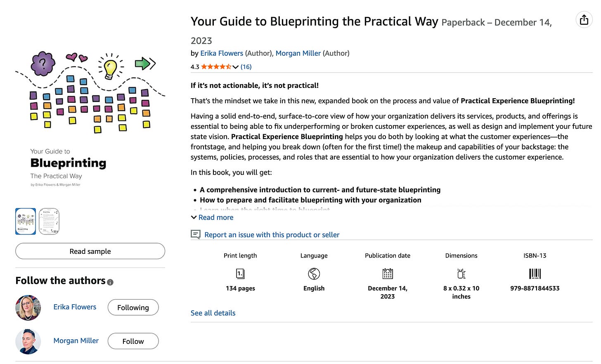Image resolution: width=601 pixels, height=364 pixels.
Task: Click the ISBN-13 barcode icon
Action: click(535, 274)
